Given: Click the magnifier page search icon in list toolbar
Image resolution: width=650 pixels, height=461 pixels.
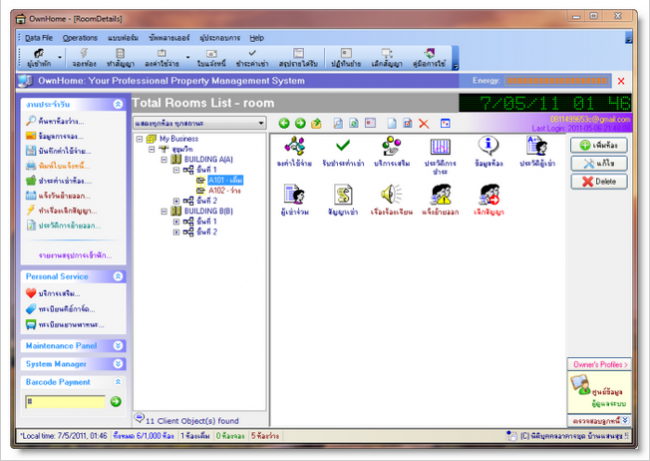Looking at the screenshot, I should pyautogui.click(x=338, y=123).
